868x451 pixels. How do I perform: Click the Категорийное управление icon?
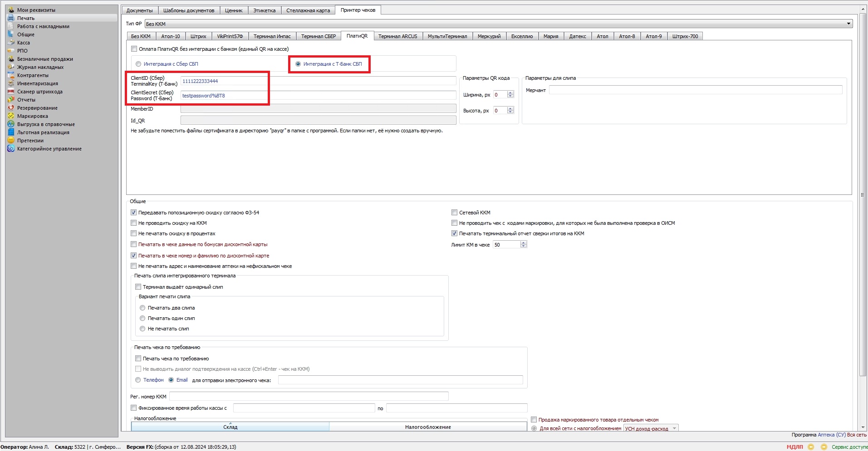coord(11,149)
